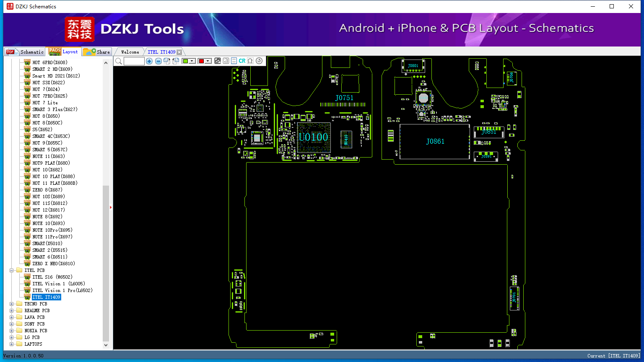Open HOT 7 Lite layout
This screenshot has width=644, height=362.
point(45,103)
